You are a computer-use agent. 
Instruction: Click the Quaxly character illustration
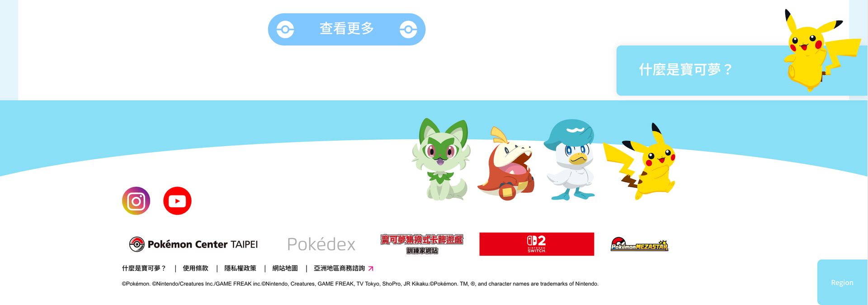pyautogui.click(x=571, y=159)
